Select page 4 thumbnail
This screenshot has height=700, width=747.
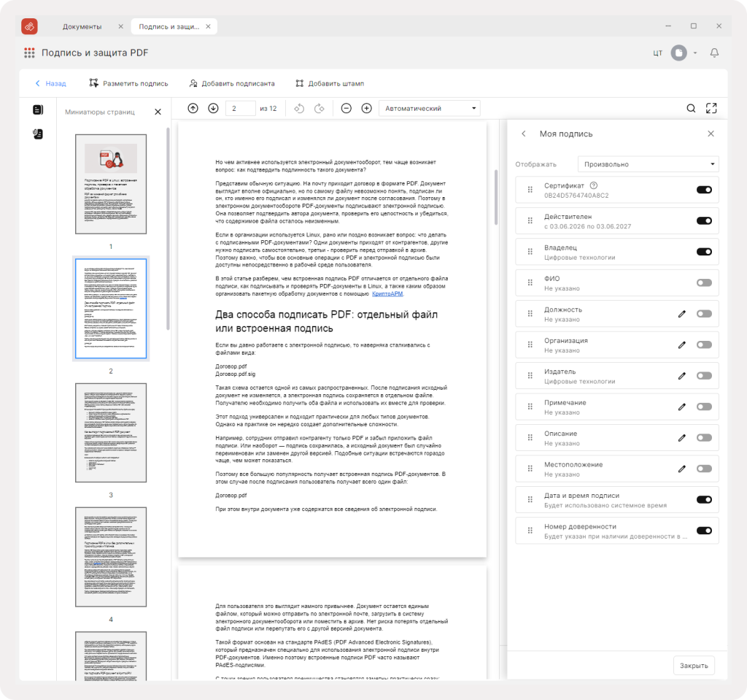click(111, 557)
